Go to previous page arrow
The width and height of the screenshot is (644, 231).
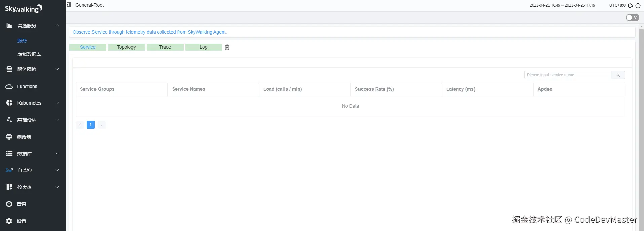tap(80, 125)
